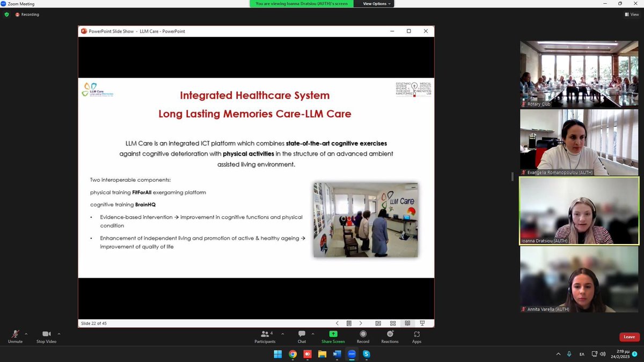Viewport: 644px width, 362px height.
Task: Open volume control in system tray
Action: tap(603, 354)
